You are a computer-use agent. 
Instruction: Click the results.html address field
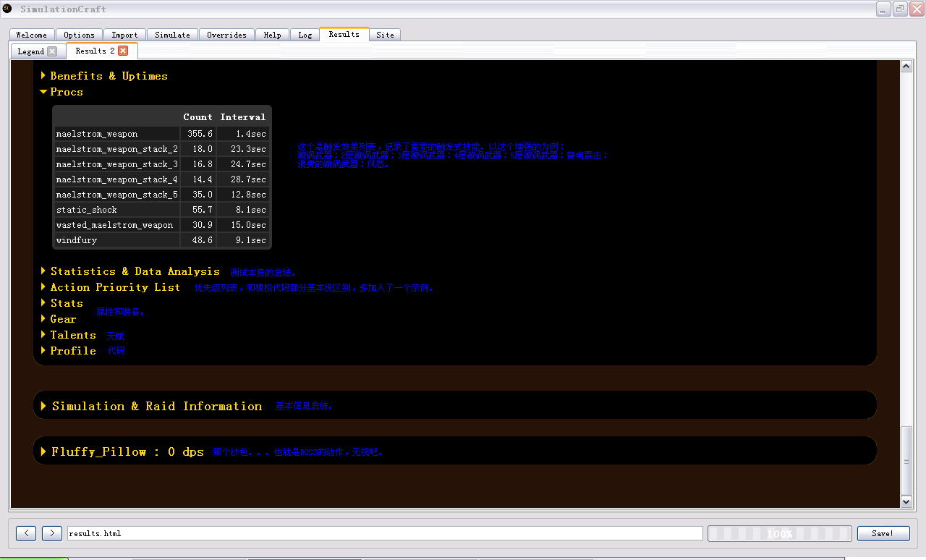point(384,533)
